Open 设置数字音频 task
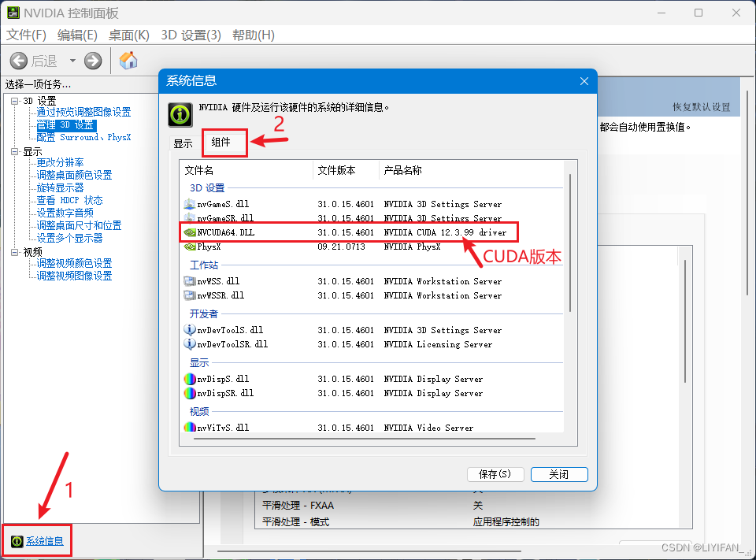 click(x=65, y=213)
